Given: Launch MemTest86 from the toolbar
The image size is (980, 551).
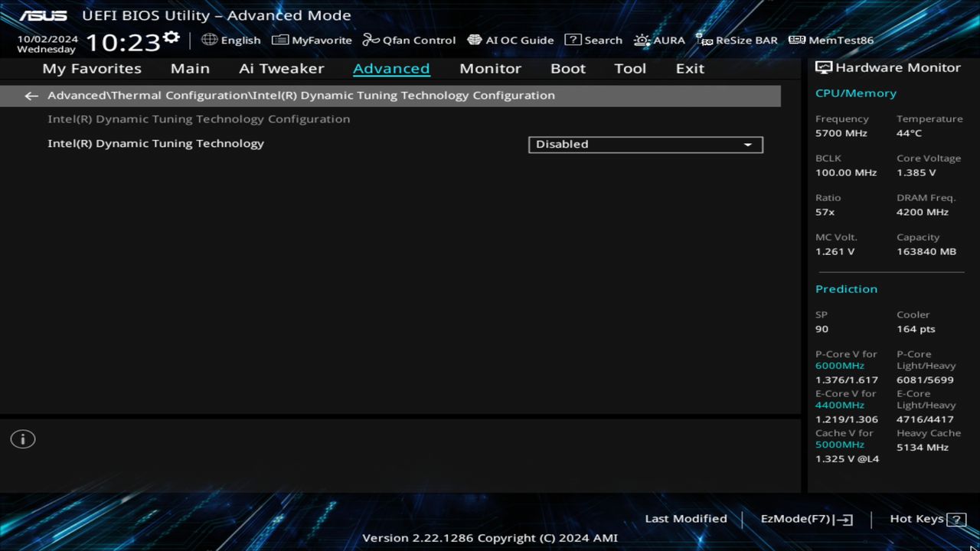Looking at the screenshot, I should point(830,40).
